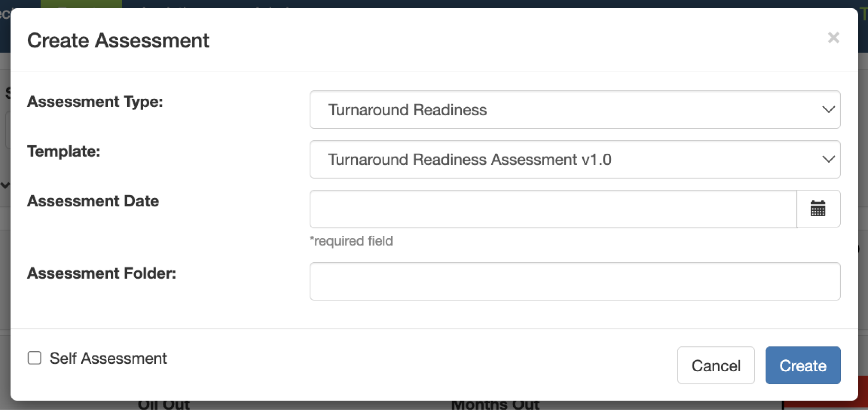
Task: Click the Self Assessment label text
Action: (108, 358)
